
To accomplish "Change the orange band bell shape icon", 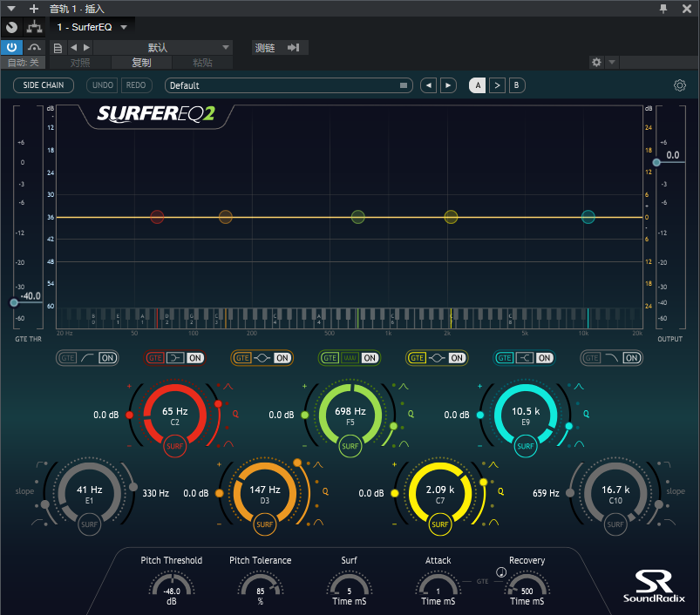I will [262, 358].
